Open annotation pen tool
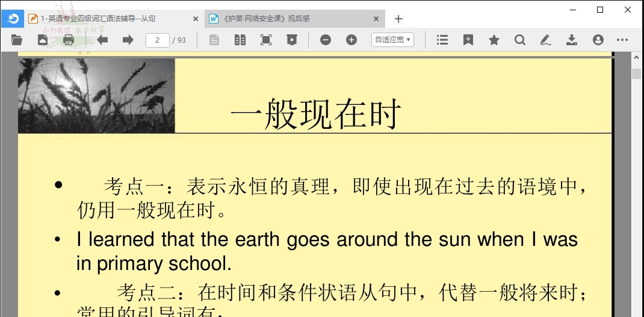 coord(545,40)
